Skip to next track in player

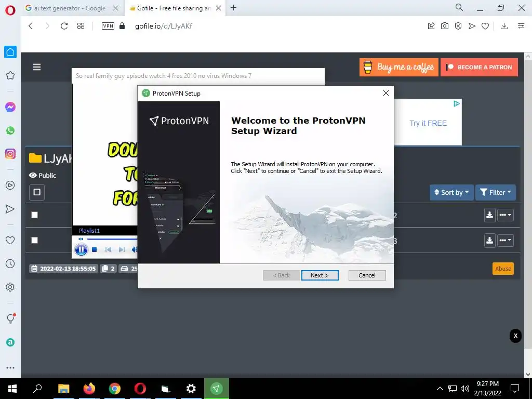122,250
